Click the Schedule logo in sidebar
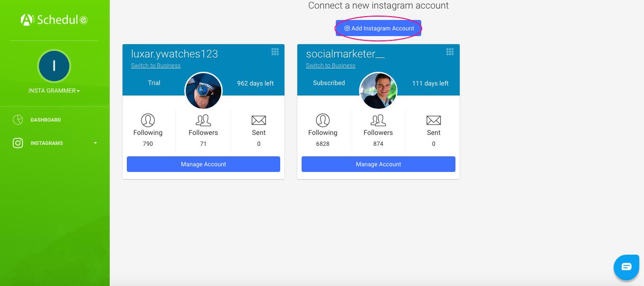 (x=54, y=19)
